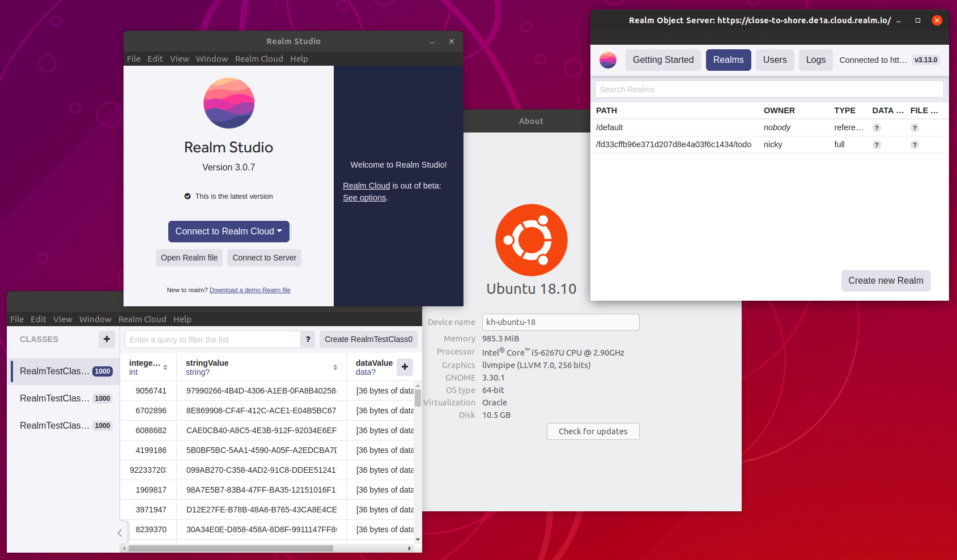Screen dimensions: 957x560
Task: Open Help menu in the realm browser window
Action: pyautogui.click(x=182, y=319)
